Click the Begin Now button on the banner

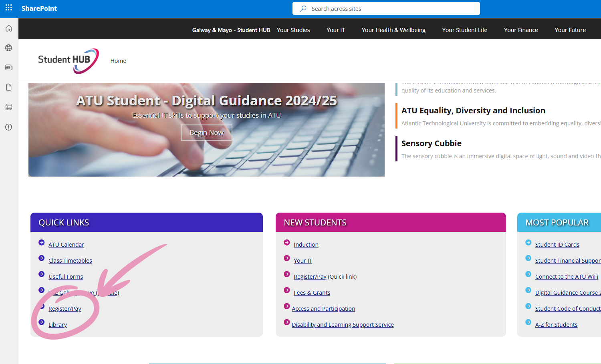[206, 133]
